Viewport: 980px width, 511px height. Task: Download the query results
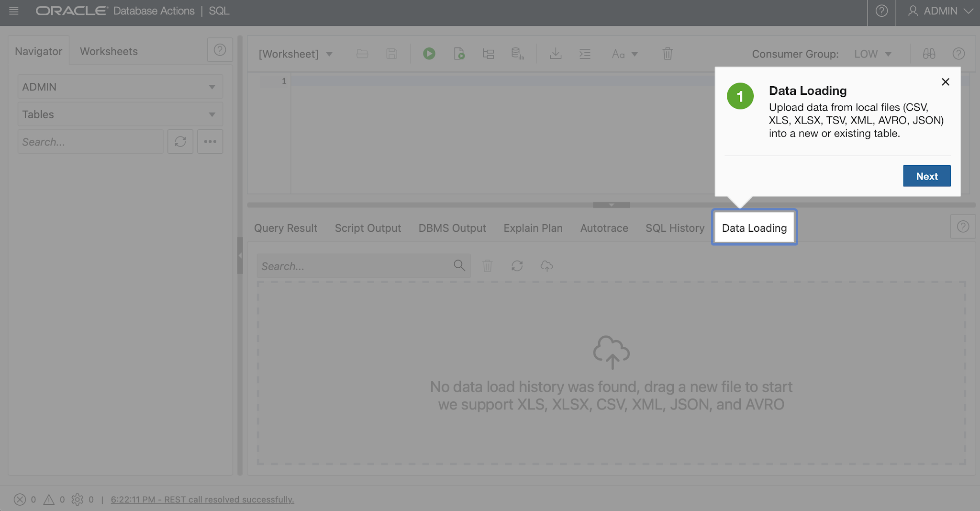coord(556,54)
